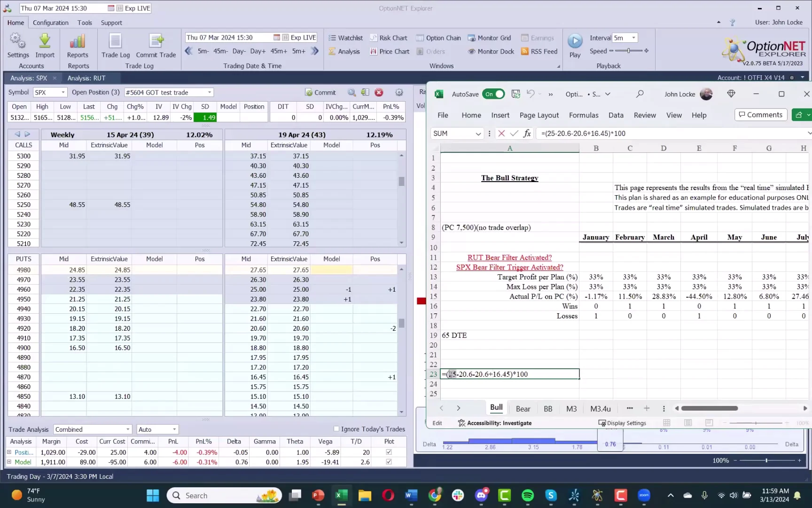Click the zoom slider beside 100% in OptionNET
Image resolution: width=812 pixels, height=508 pixels.
tap(766, 460)
